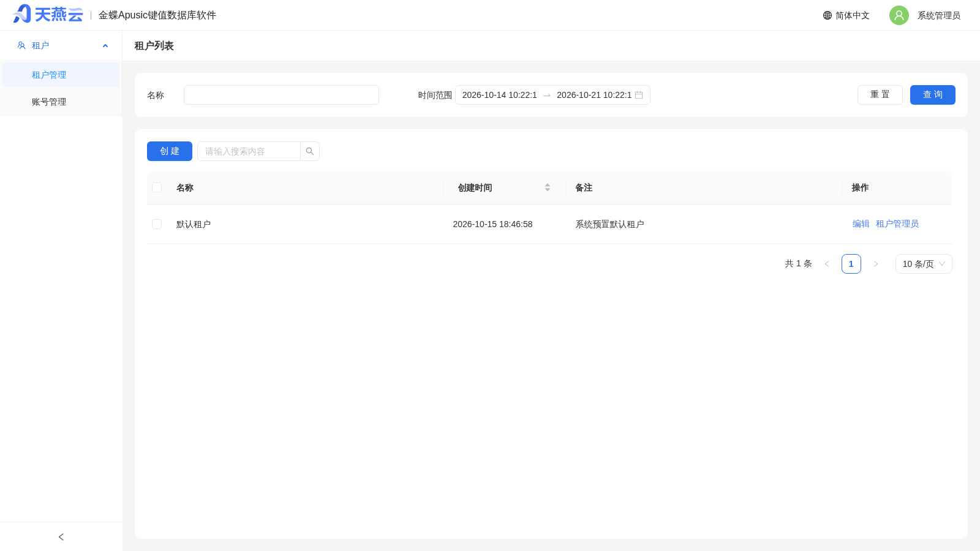This screenshot has height=551, width=980.
Task: Click the globe language icon
Action: click(x=827, y=15)
